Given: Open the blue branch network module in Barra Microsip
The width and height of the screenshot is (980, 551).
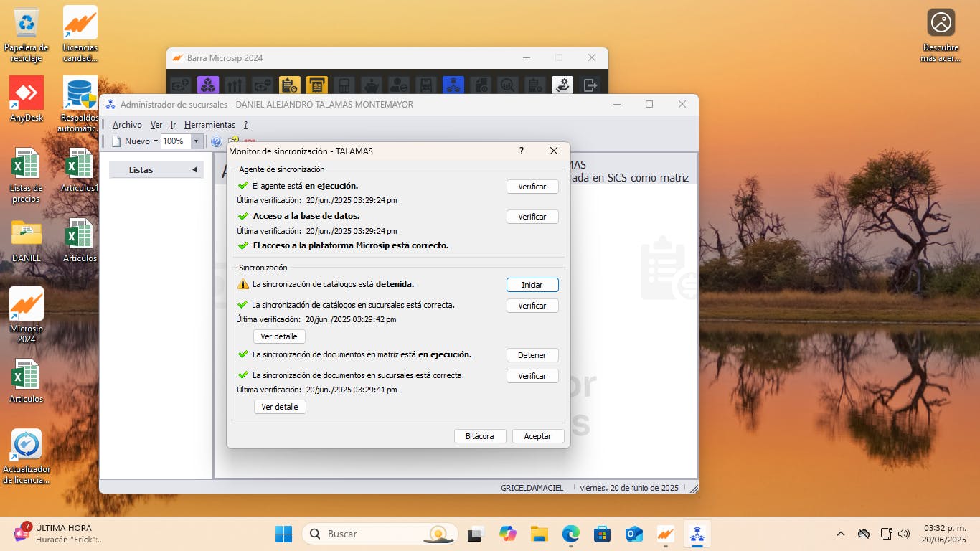Looking at the screenshot, I should pyautogui.click(x=453, y=85).
